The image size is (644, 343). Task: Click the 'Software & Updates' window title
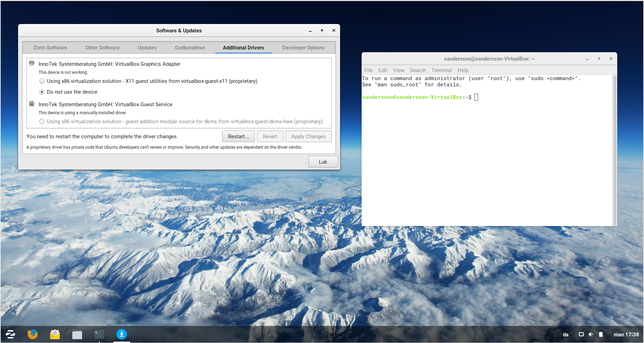pyautogui.click(x=179, y=31)
